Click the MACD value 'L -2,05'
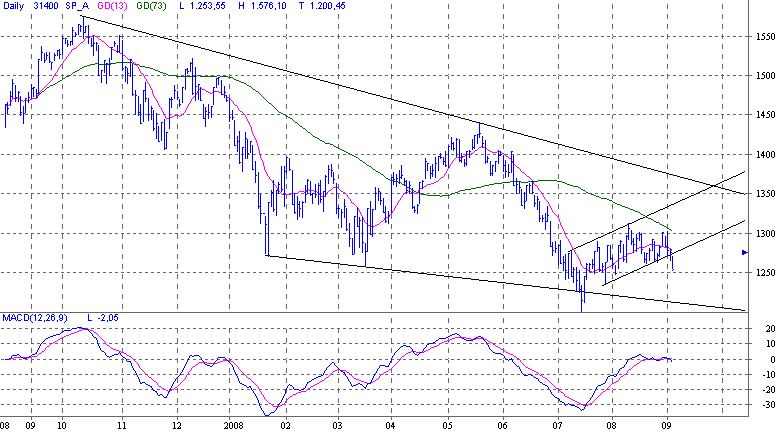The height and width of the screenshot is (434, 779). (103, 318)
